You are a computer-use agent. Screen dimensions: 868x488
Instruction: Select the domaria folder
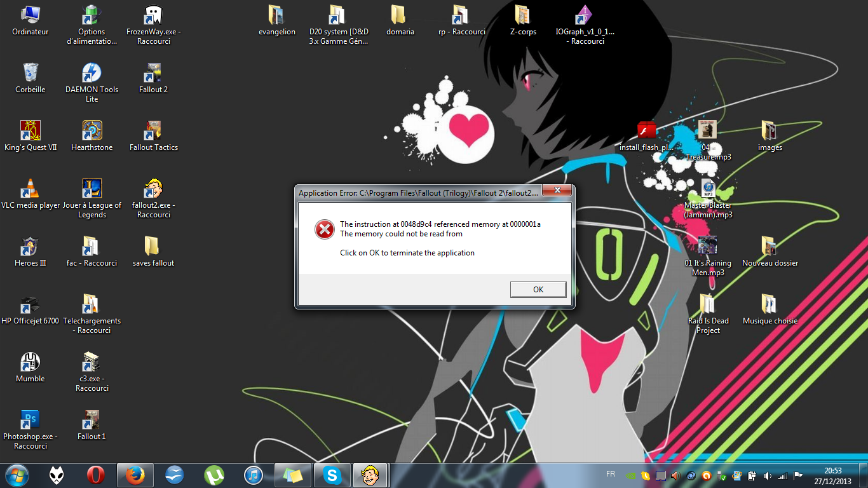tap(400, 21)
